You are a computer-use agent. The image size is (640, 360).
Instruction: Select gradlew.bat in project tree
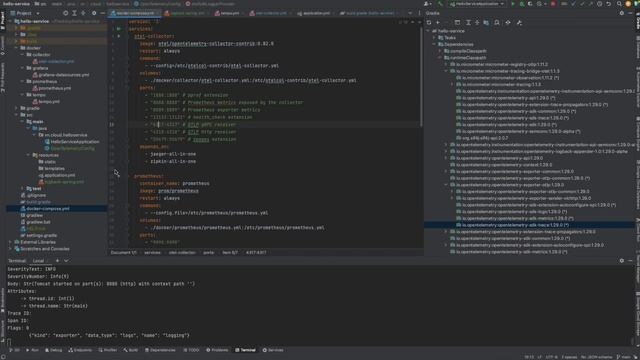(38, 222)
